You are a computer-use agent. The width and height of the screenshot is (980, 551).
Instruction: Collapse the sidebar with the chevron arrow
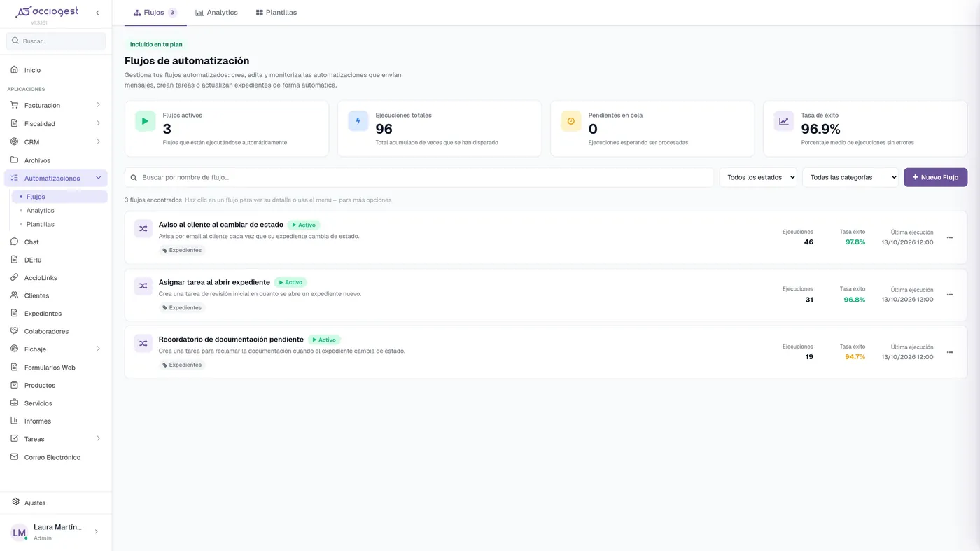97,13
